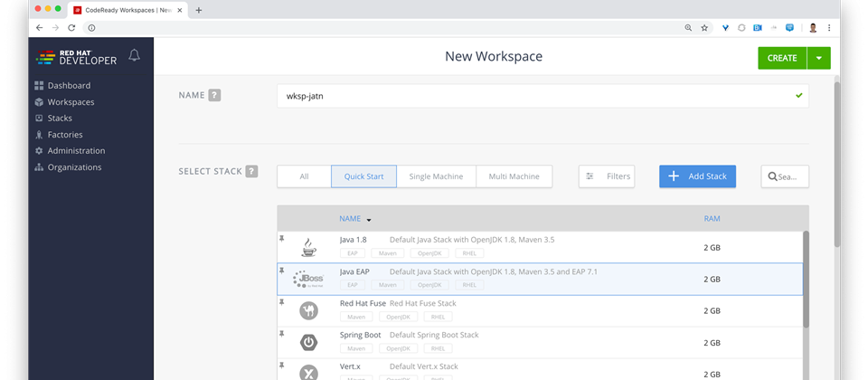Click the pin icon on Vert.x row
This screenshot has height=380, width=868.
282,366
